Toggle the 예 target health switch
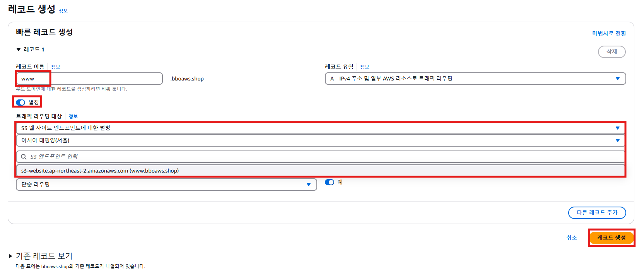Image resolution: width=644 pixels, height=277 pixels. 330,182
